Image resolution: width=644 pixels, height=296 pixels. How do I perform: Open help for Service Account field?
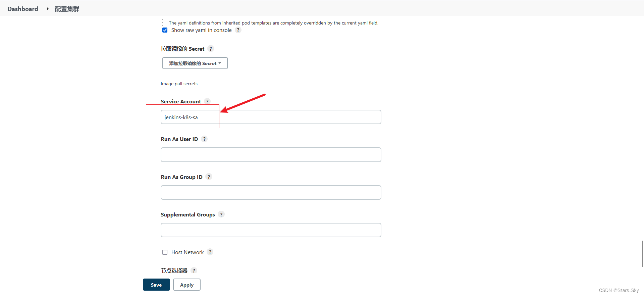click(208, 101)
